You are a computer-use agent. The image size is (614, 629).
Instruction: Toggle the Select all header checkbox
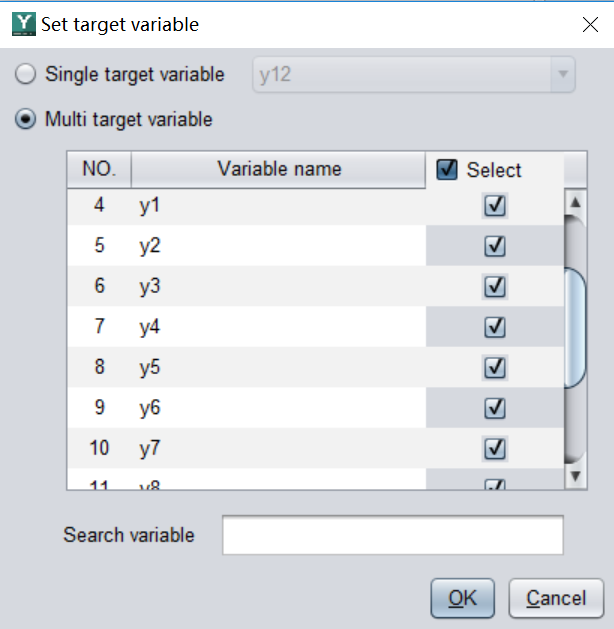447,170
